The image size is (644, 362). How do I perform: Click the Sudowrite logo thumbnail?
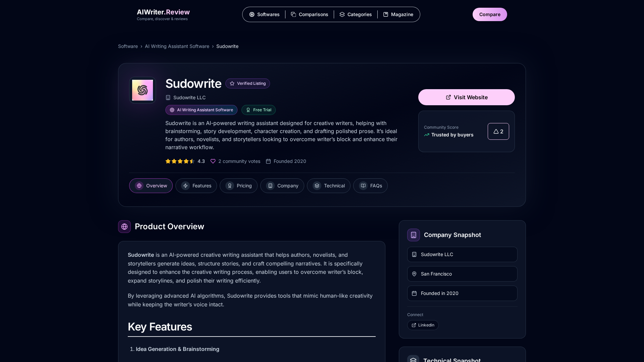click(143, 90)
